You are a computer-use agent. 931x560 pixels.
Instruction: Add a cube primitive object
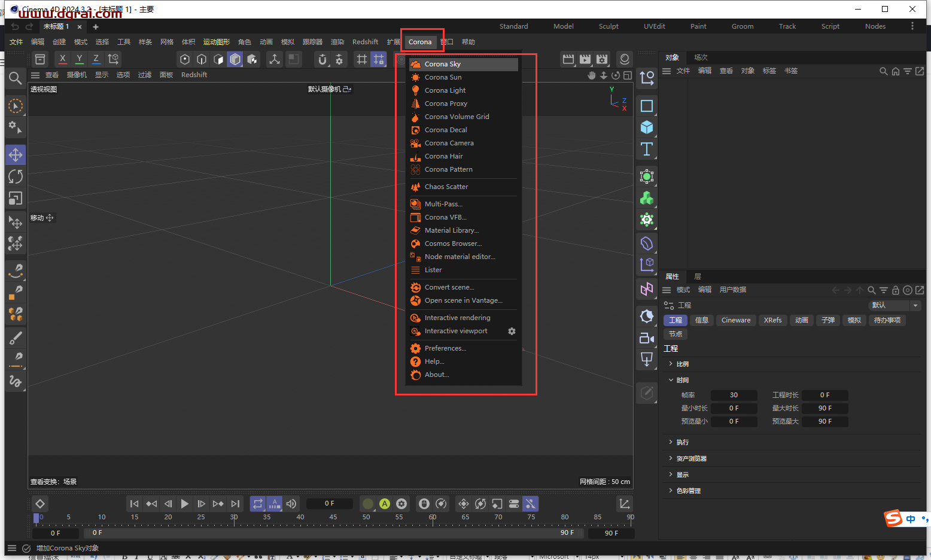click(647, 127)
